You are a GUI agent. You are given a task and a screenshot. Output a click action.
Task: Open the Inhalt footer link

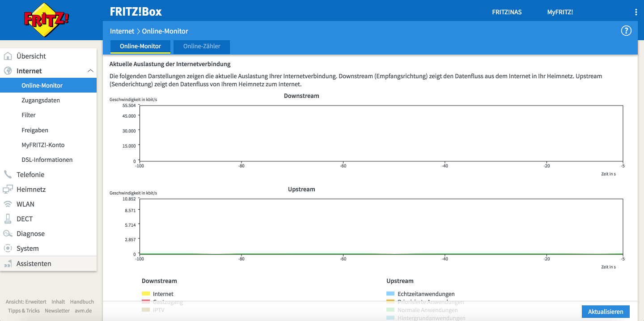(x=58, y=302)
